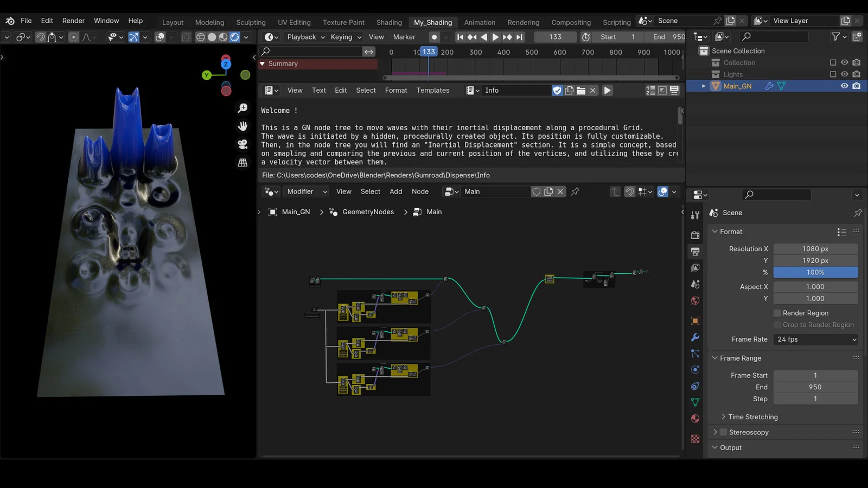Enable the Render Region checkbox
Image resolution: width=868 pixels, height=488 pixels.
click(777, 313)
